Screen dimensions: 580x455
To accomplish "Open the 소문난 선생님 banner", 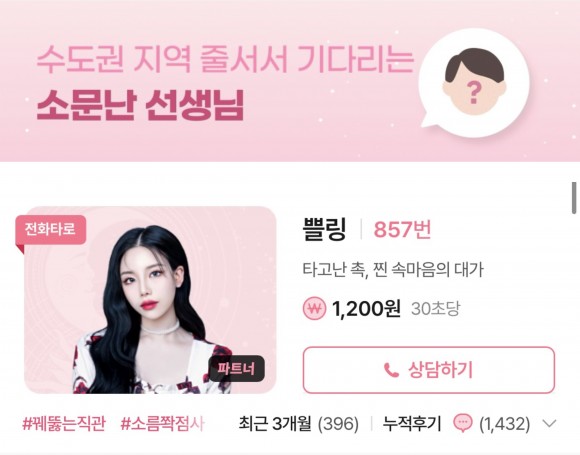I will point(290,81).
